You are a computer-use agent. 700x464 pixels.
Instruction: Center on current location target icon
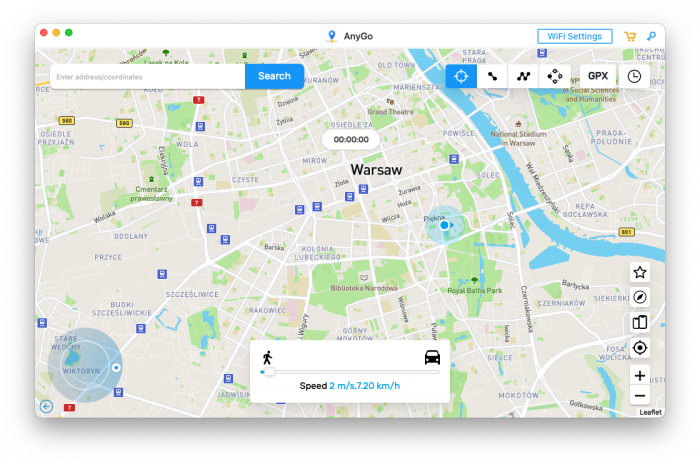point(640,347)
